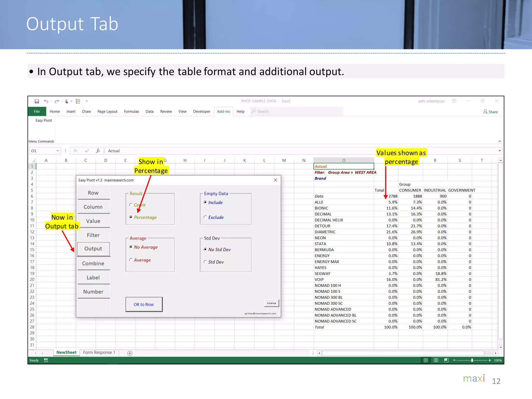This screenshot has width=532, height=399.
Task: Switch to the Insert ribbon tab
Action: pos(71,111)
